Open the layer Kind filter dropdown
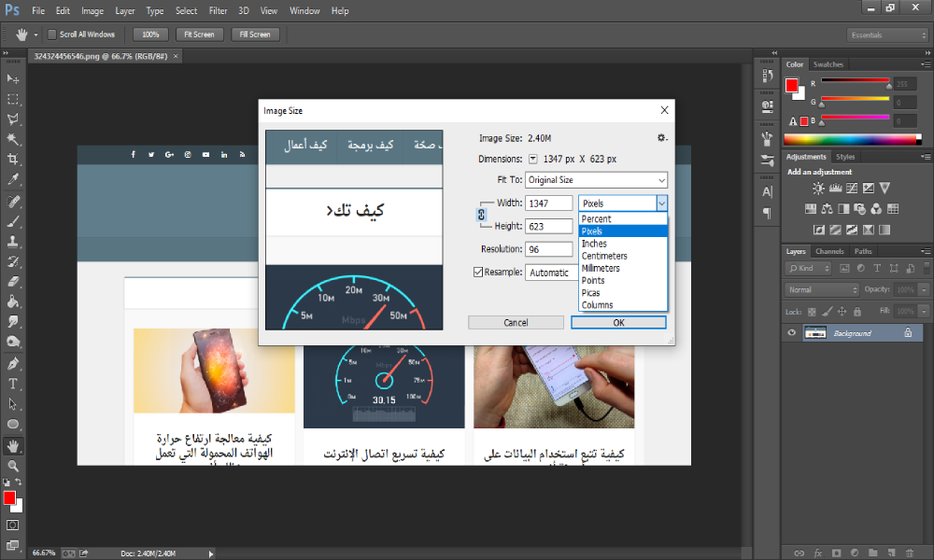 coord(808,269)
